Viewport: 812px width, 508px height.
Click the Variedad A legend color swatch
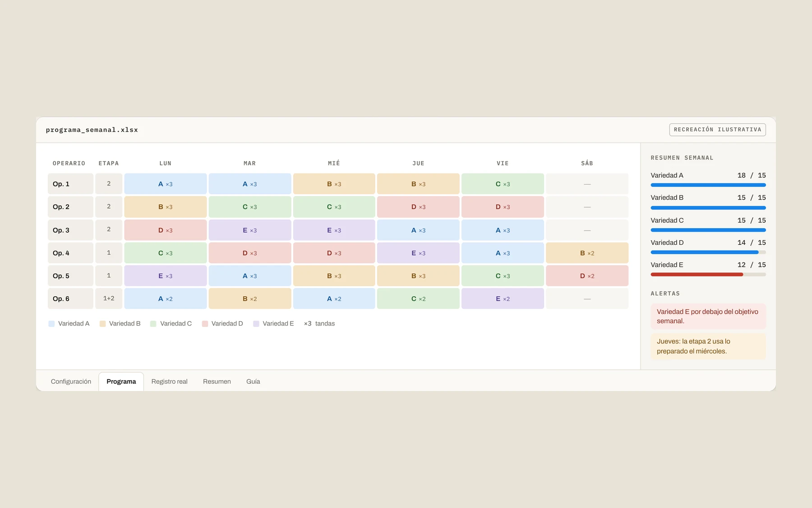click(x=51, y=324)
